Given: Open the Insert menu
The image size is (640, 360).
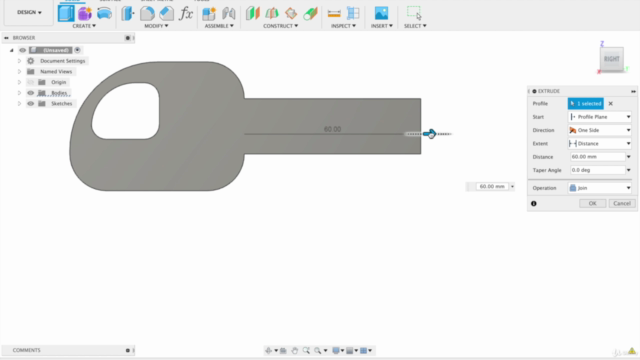Looking at the screenshot, I should (382, 26).
